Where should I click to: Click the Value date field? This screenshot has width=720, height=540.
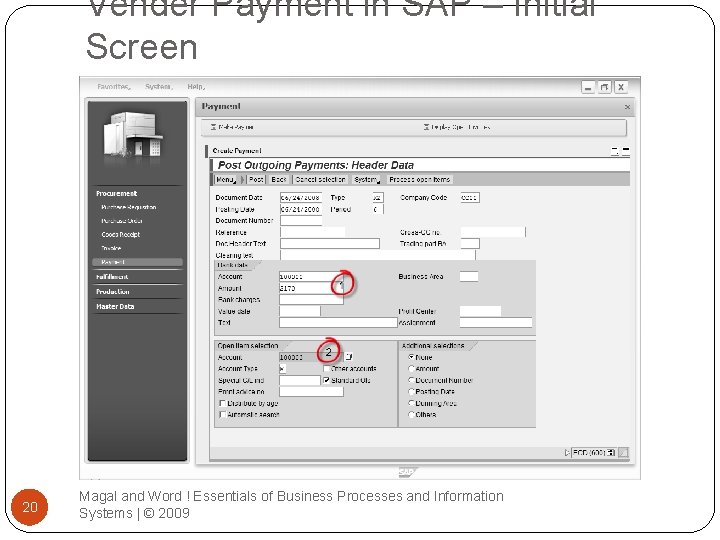pyautogui.click(x=299, y=311)
